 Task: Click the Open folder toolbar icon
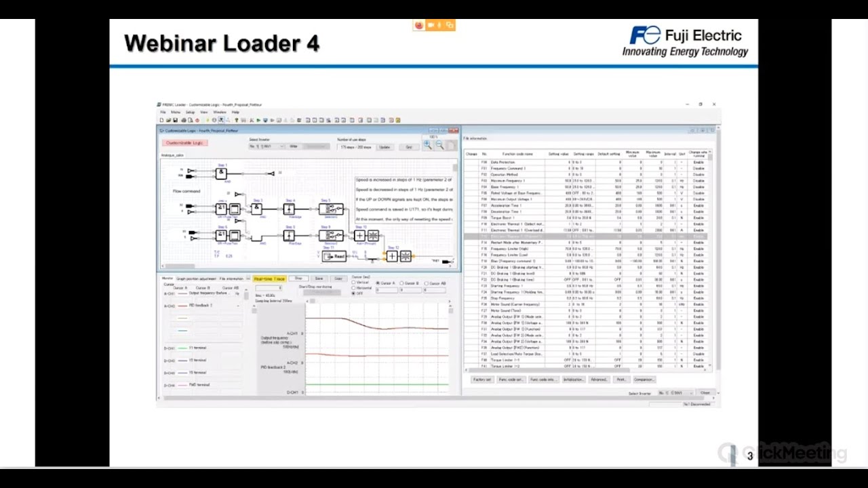click(168, 120)
